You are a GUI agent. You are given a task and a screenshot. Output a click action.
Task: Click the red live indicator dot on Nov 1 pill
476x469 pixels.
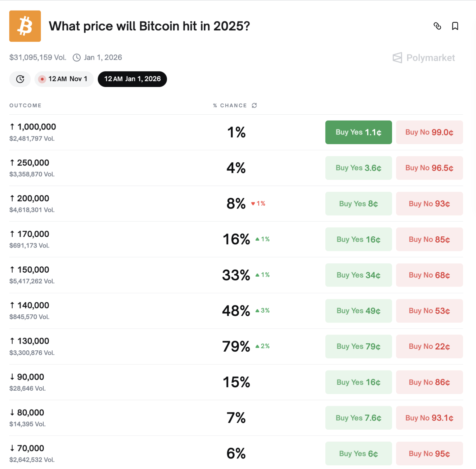[43, 79]
